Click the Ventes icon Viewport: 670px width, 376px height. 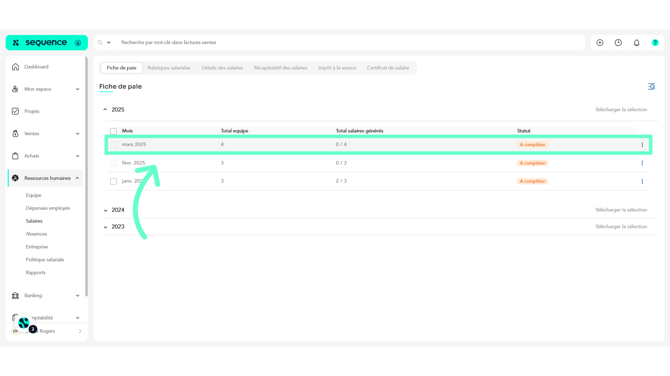pos(15,134)
